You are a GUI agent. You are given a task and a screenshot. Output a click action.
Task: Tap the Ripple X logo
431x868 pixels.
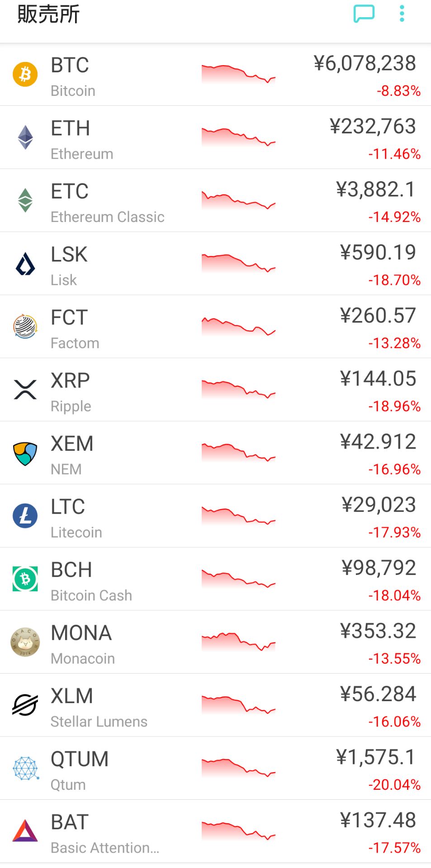25,390
